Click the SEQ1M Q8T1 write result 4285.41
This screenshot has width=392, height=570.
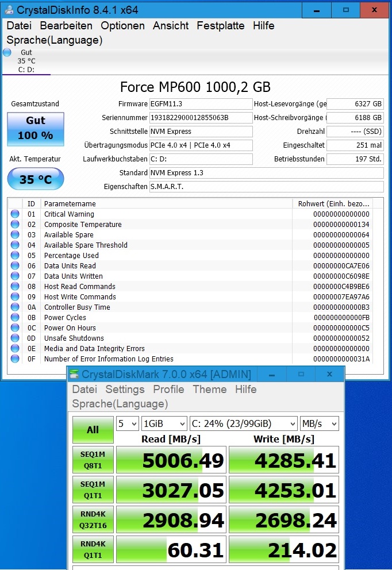283,460
